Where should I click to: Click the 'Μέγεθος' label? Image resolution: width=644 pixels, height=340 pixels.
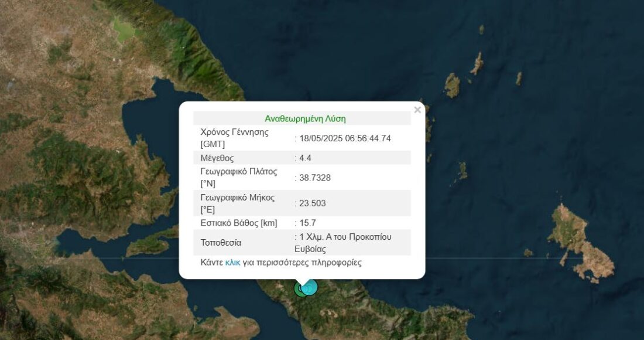point(217,158)
